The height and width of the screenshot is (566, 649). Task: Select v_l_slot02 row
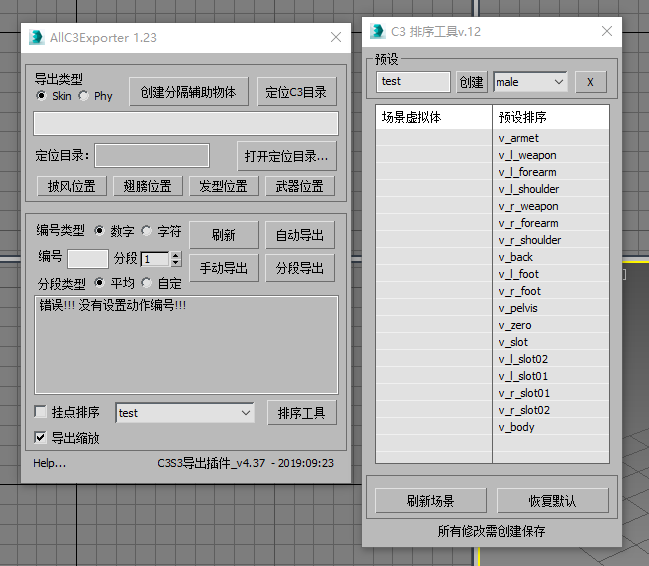tap(550, 359)
